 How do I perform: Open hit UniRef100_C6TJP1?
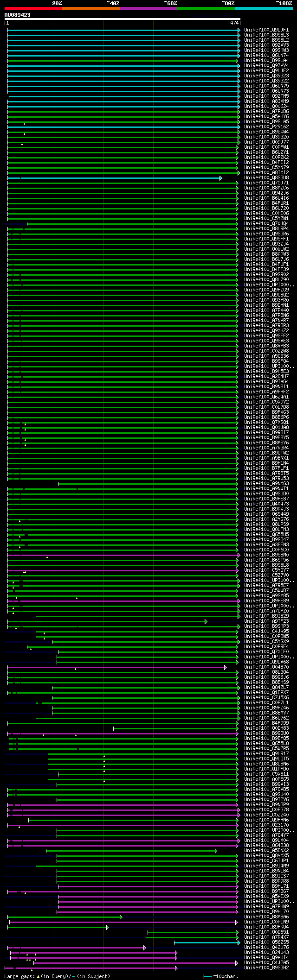[x=266, y=861]
